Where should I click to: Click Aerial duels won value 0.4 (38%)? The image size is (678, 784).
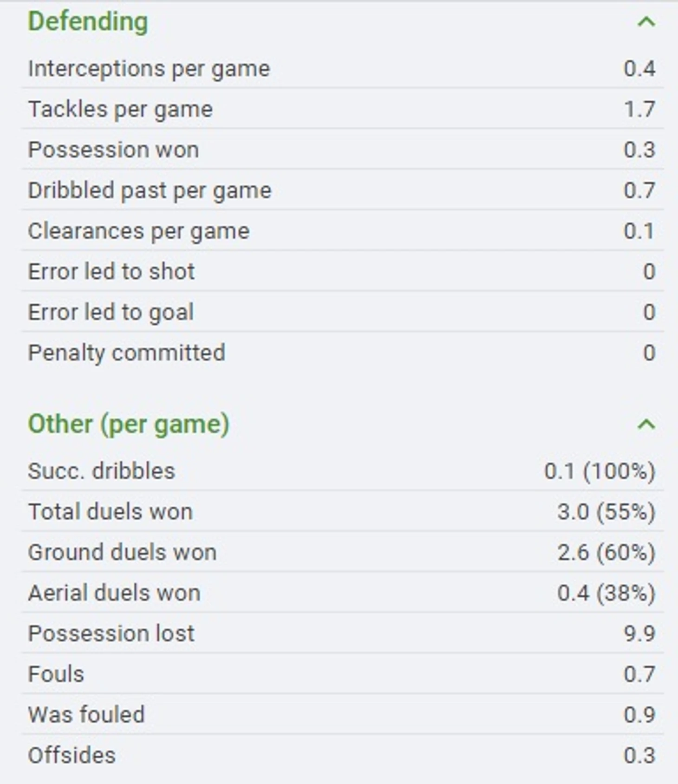[x=606, y=593]
